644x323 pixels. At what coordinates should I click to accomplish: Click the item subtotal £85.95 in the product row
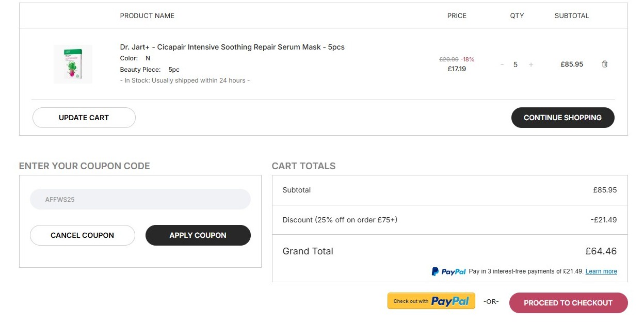[572, 64]
